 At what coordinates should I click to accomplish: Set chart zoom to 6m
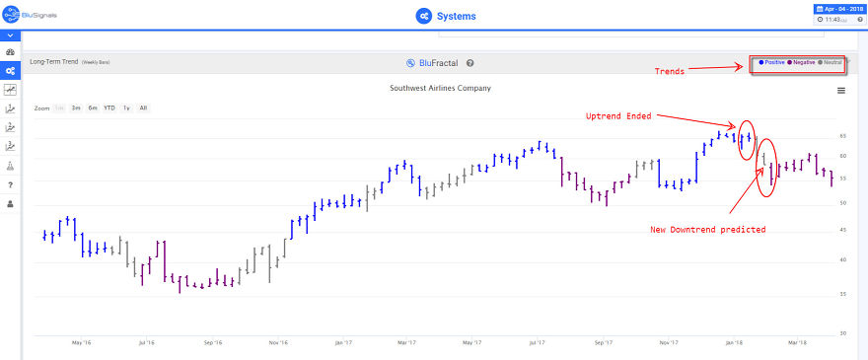93,108
